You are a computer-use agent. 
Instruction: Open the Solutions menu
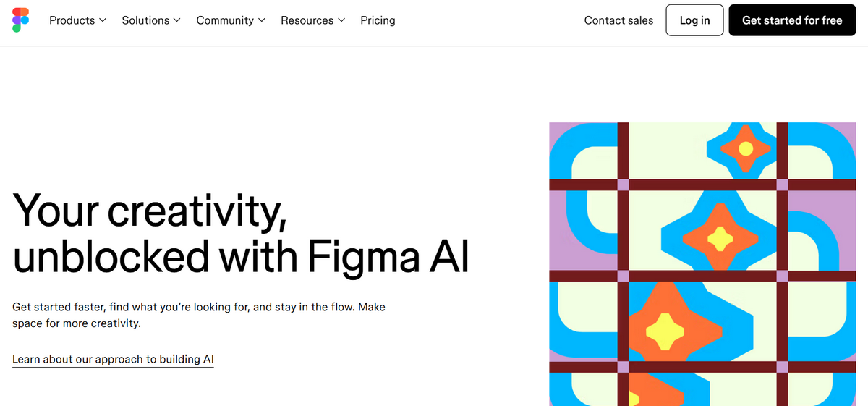(145, 20)
